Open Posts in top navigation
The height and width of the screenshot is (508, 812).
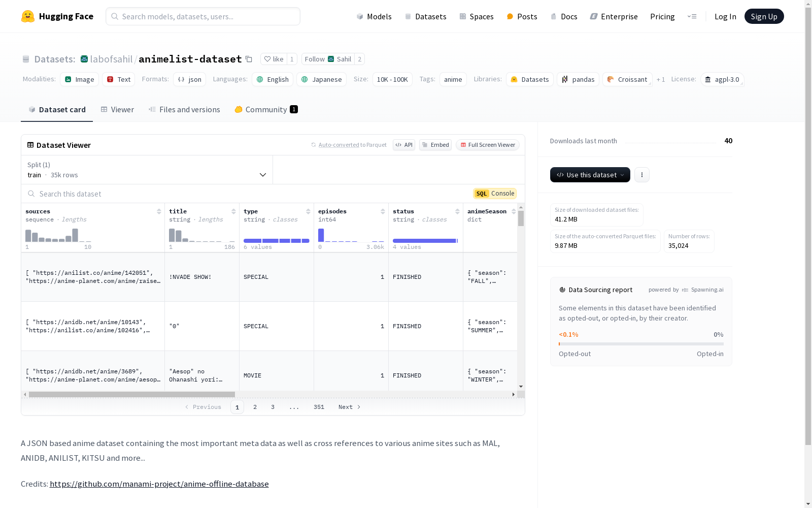point(522,16)
